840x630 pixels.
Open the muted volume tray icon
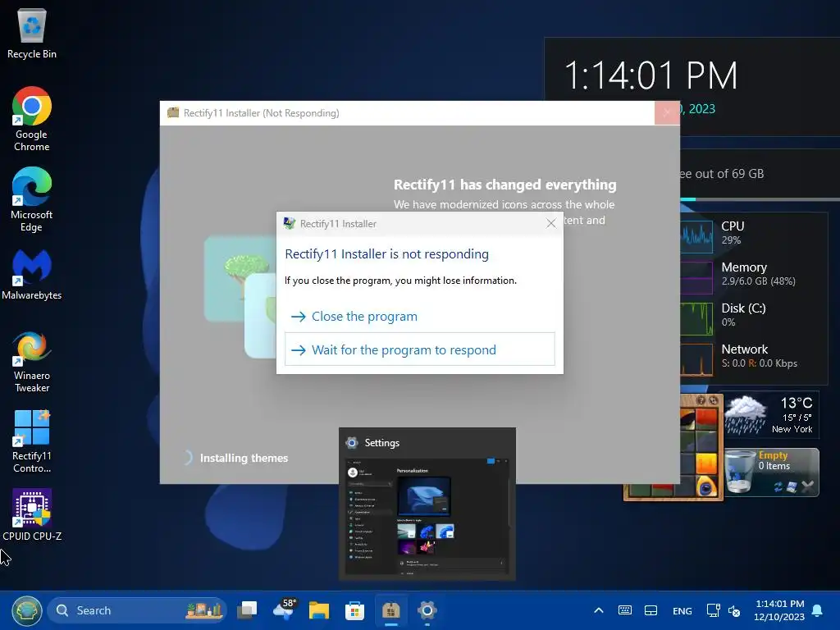tap(734, 610)
